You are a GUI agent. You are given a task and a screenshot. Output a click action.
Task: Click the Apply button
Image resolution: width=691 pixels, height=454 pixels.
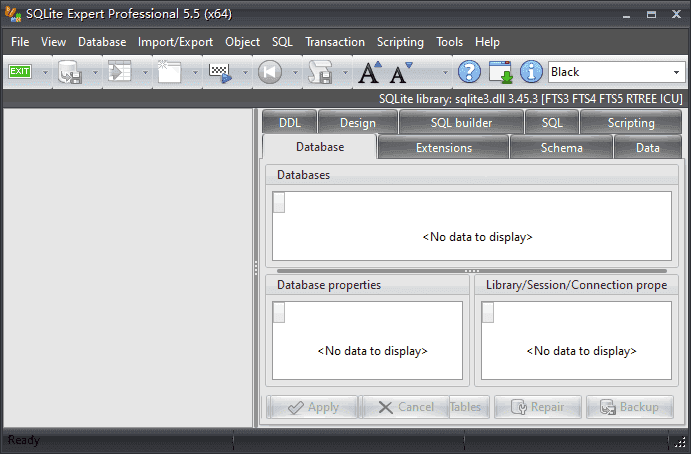312,407
